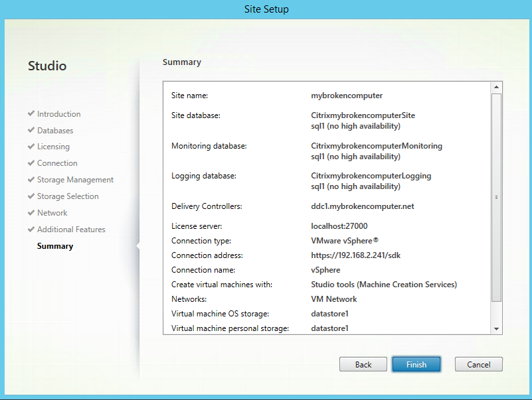532x400 pixels.
Task: Open the Introduction wizard step
Action: (58, 114)
